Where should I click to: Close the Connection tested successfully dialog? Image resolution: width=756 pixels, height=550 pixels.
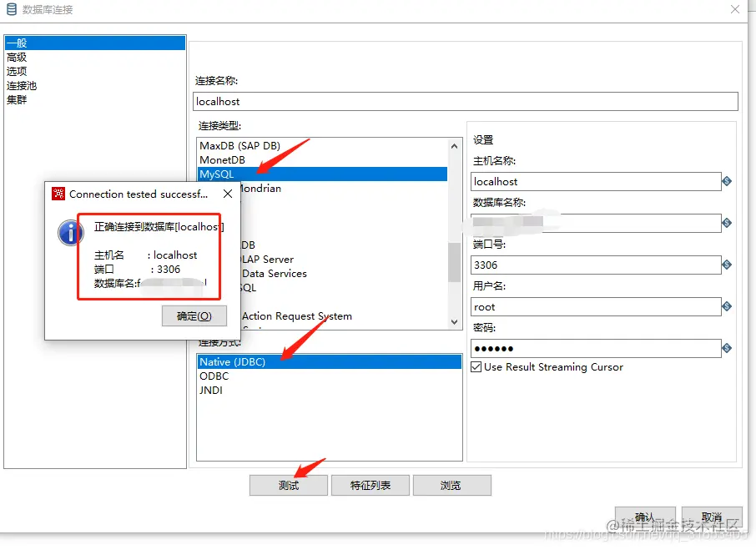[x=228, y=194]
